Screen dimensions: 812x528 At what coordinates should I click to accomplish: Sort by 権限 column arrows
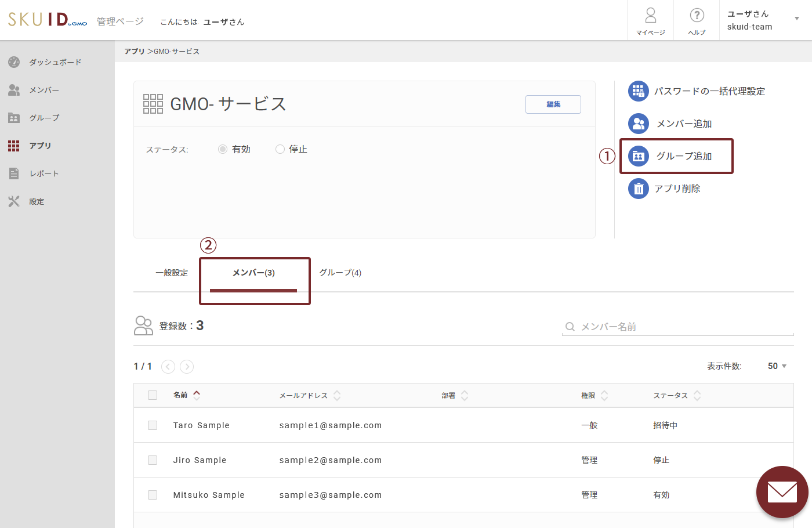[x=604, y=395]
